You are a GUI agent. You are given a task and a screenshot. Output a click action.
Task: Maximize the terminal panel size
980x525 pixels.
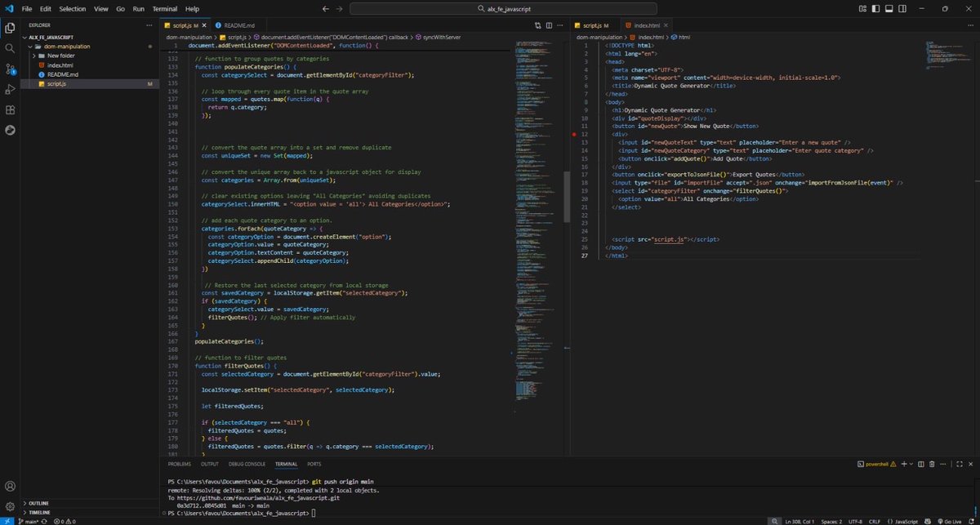pos(959,464)
